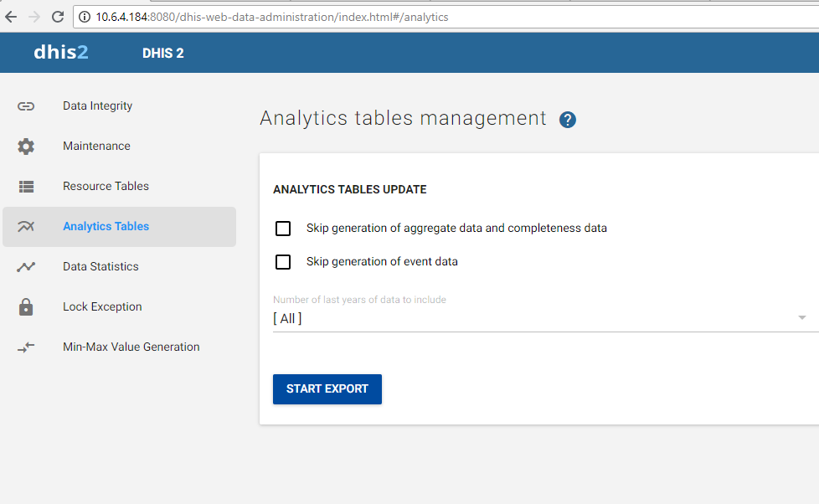Image resolution: width=819 pixels, height=504 pixels.
Task: Open help via the question mark icon
Action: (x=568, y=120)
